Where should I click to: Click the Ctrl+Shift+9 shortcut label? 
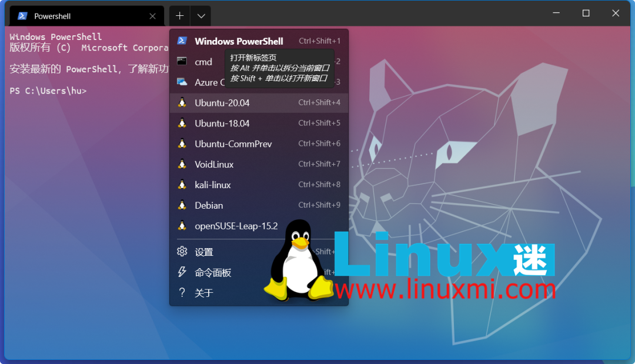319,205
